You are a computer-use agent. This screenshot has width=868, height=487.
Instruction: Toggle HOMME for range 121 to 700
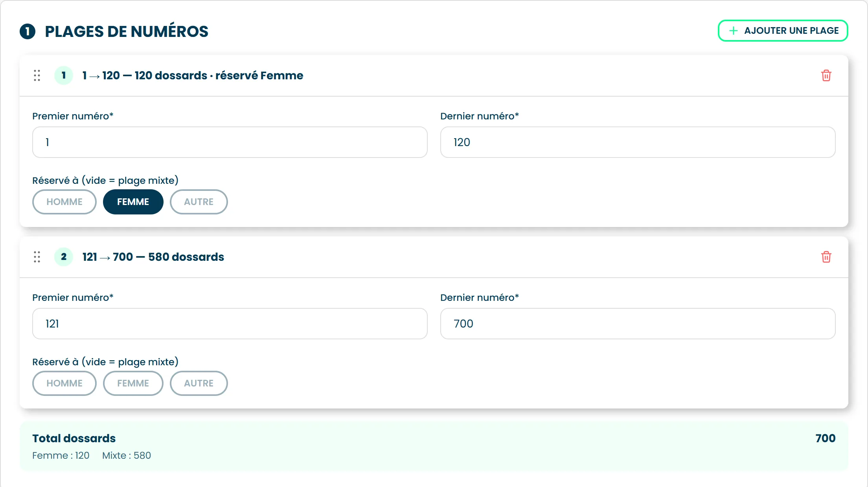64,383
